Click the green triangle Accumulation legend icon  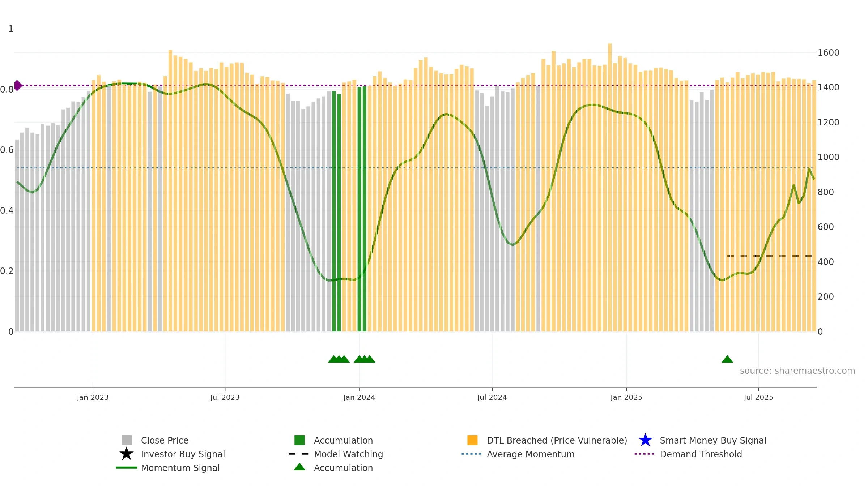tap(299, 467)
